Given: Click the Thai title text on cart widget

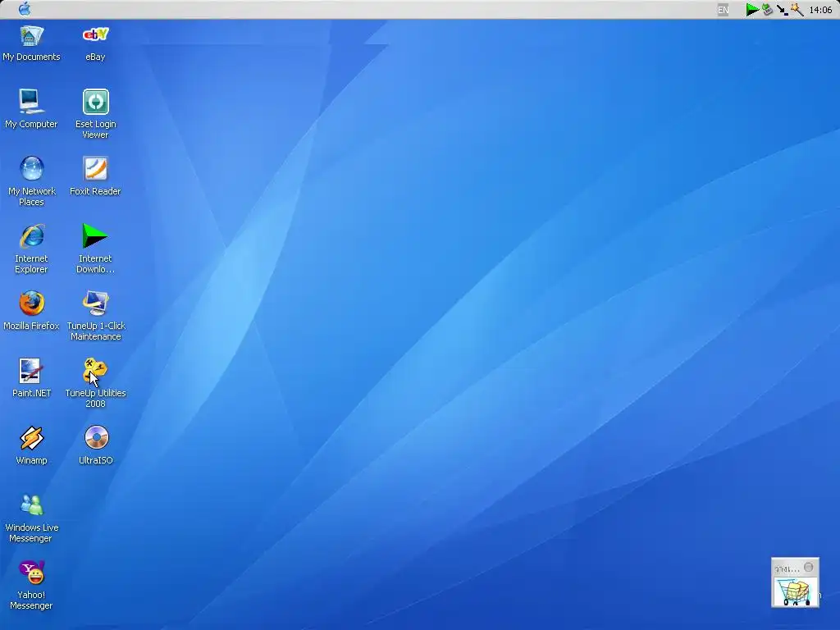Looking at the screenshot, I should 787,569.
